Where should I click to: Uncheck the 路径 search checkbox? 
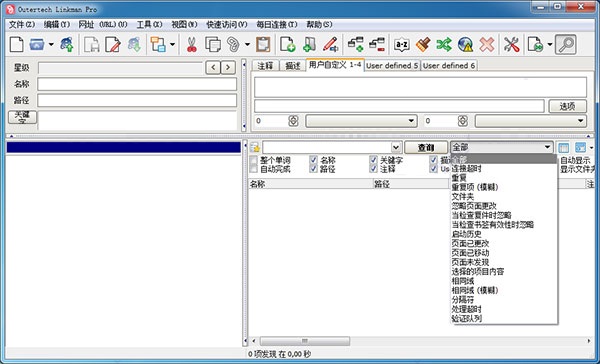coord(313,169)
